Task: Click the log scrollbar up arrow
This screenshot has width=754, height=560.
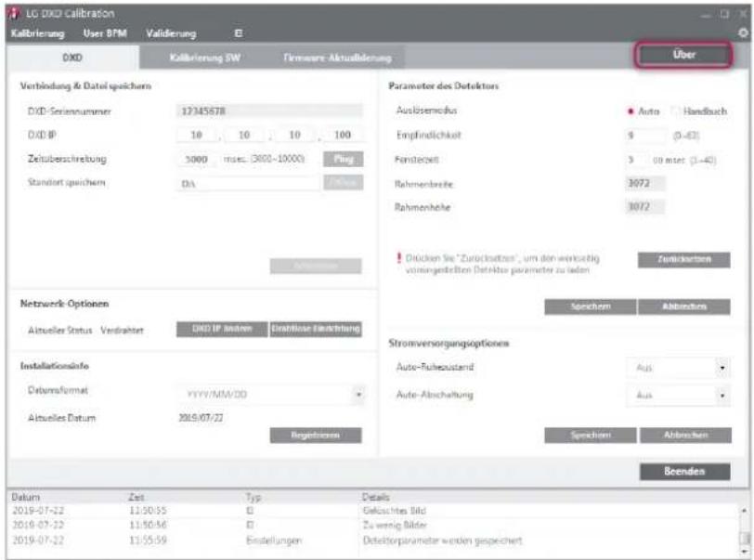Action: tap(745, 510)
